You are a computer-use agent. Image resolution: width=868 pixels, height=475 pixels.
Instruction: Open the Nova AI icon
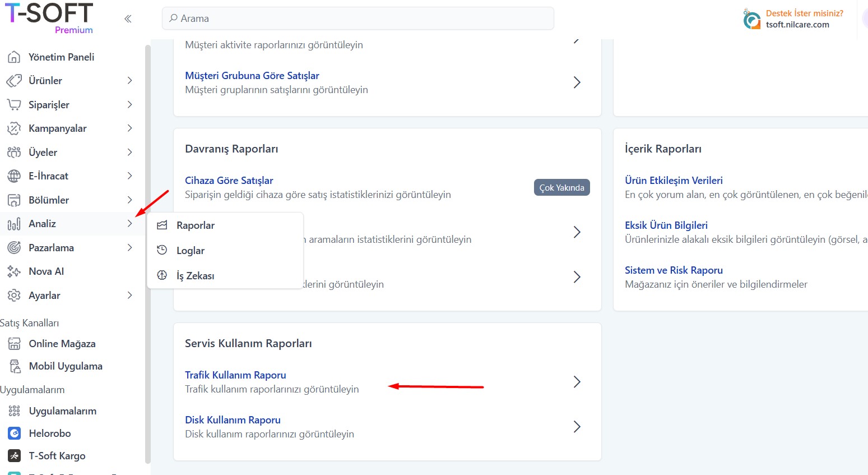14,271
